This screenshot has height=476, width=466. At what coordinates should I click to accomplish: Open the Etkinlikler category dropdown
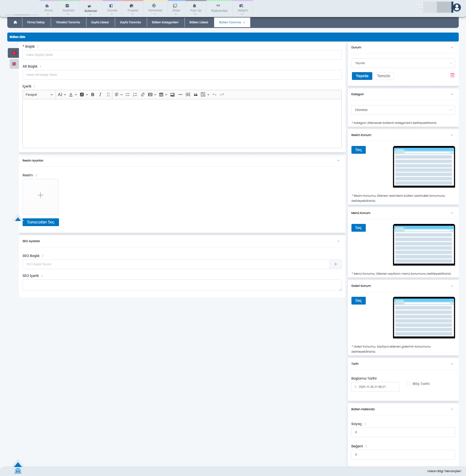click(x=403, y=110)
